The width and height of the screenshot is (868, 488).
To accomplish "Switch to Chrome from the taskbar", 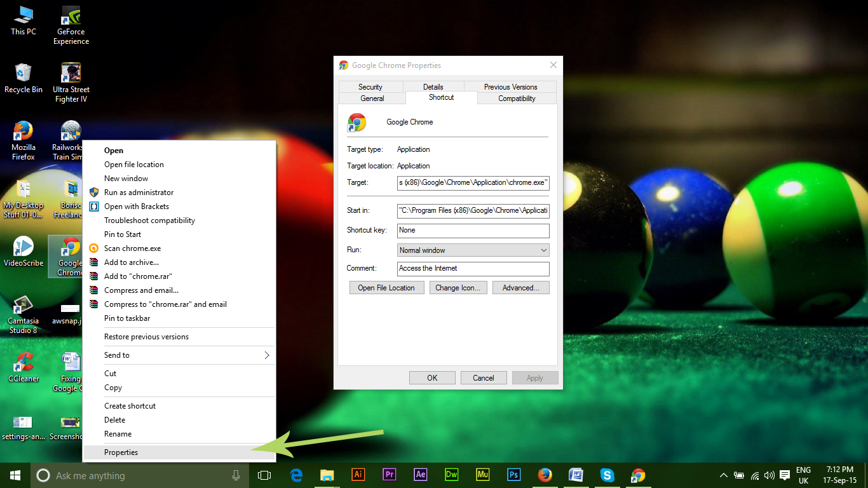I will [x=639, y=475].
